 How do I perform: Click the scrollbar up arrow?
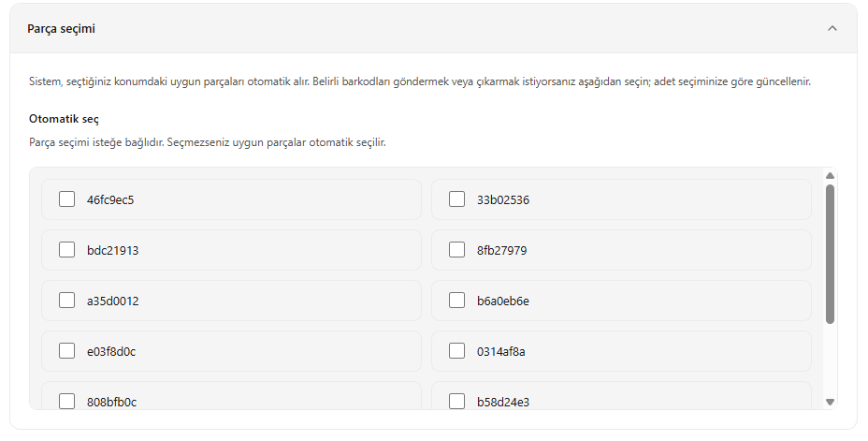pyautogui.click(x=830, y=176)
